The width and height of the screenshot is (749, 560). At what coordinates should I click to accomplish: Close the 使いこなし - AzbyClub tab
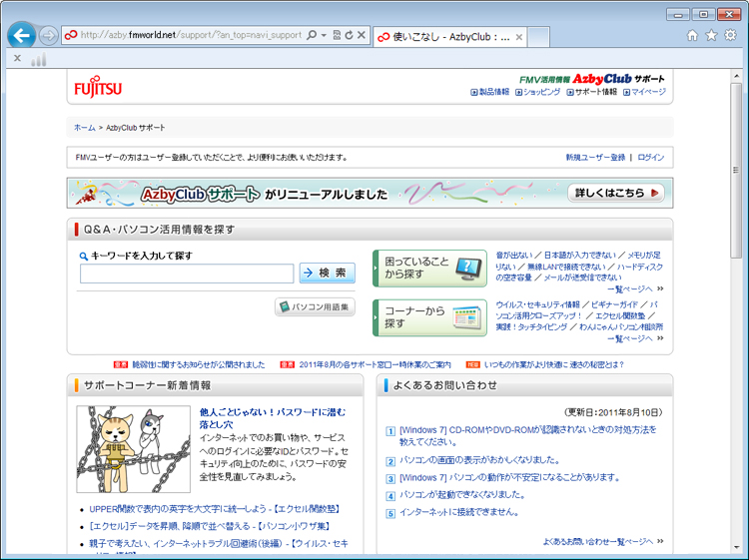coord(519,37)
